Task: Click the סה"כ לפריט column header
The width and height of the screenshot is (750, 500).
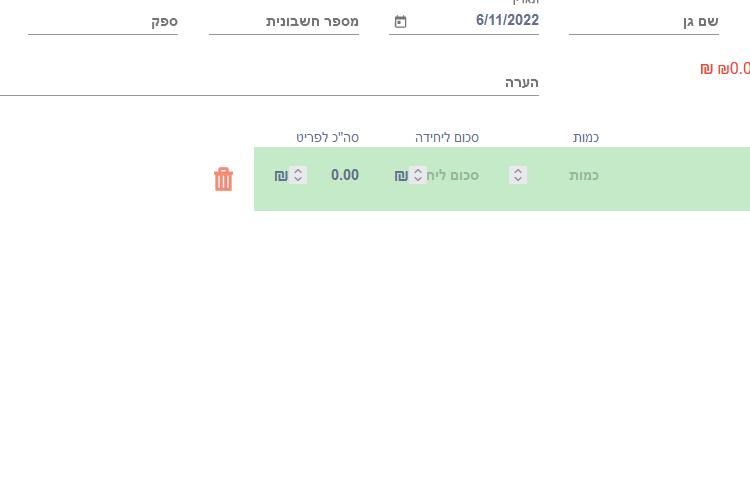Action: click(328, 138)
